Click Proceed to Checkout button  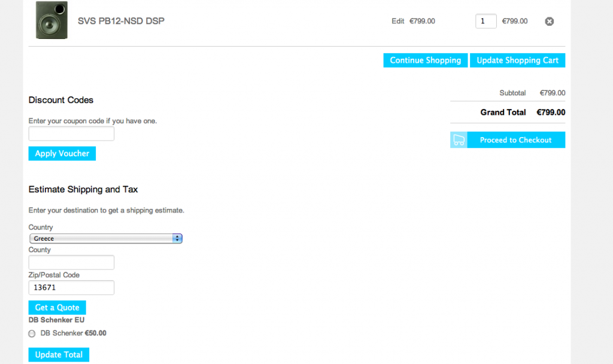coord(516,140)
